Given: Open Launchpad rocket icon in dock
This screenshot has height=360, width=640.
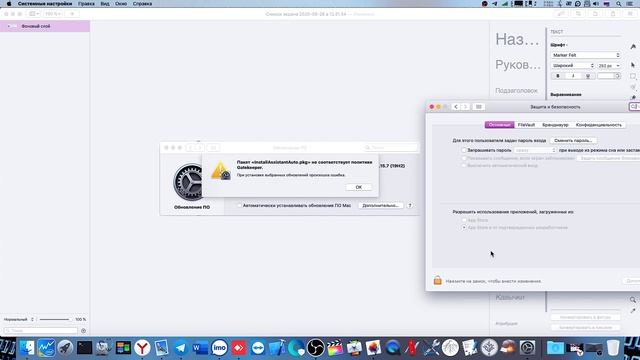Looking at the screenshot, I should 65,348.
